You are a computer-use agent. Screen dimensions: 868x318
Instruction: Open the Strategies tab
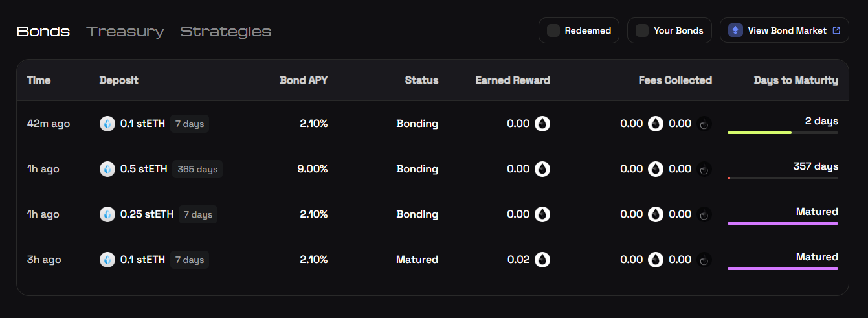225,31
